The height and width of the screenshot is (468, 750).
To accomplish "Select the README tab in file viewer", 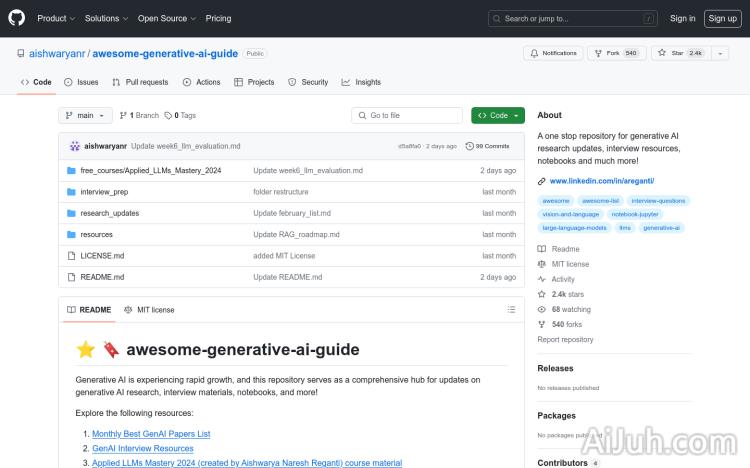I will click(x=89, y=310).
